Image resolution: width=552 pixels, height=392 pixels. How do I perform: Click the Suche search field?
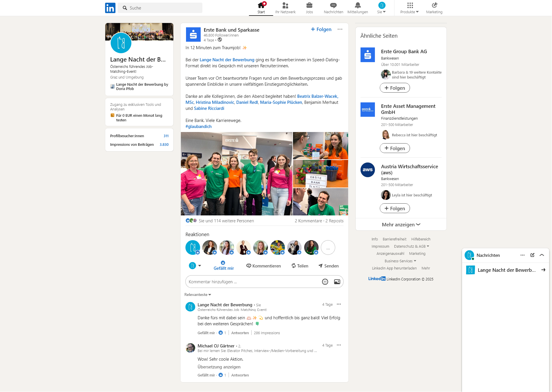[160, 8]
